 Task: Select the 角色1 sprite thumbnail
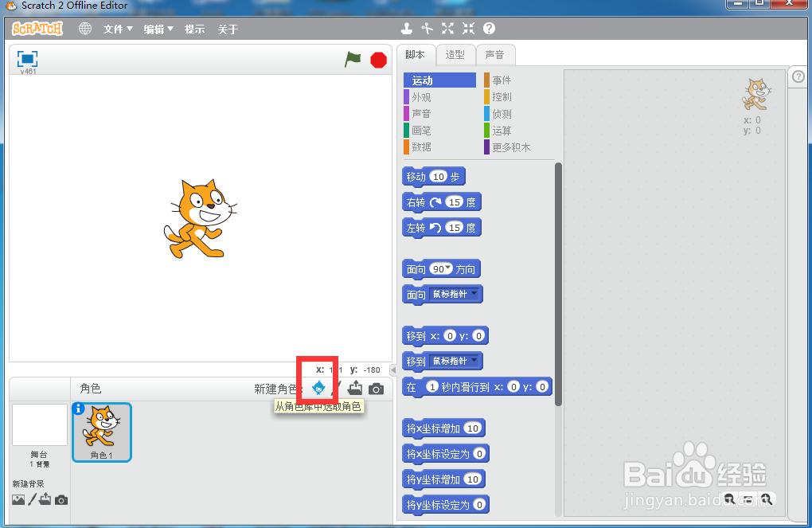(102, 432)
